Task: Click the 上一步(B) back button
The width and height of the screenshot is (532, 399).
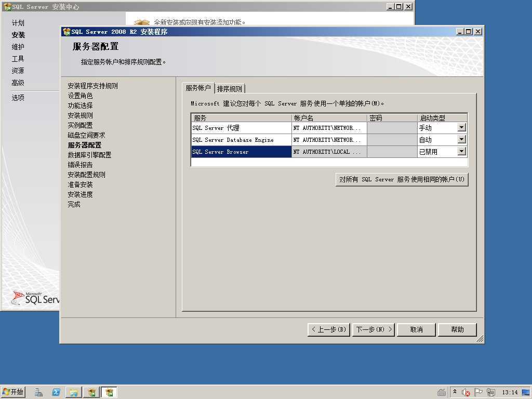Action: (x=329, y=329)
